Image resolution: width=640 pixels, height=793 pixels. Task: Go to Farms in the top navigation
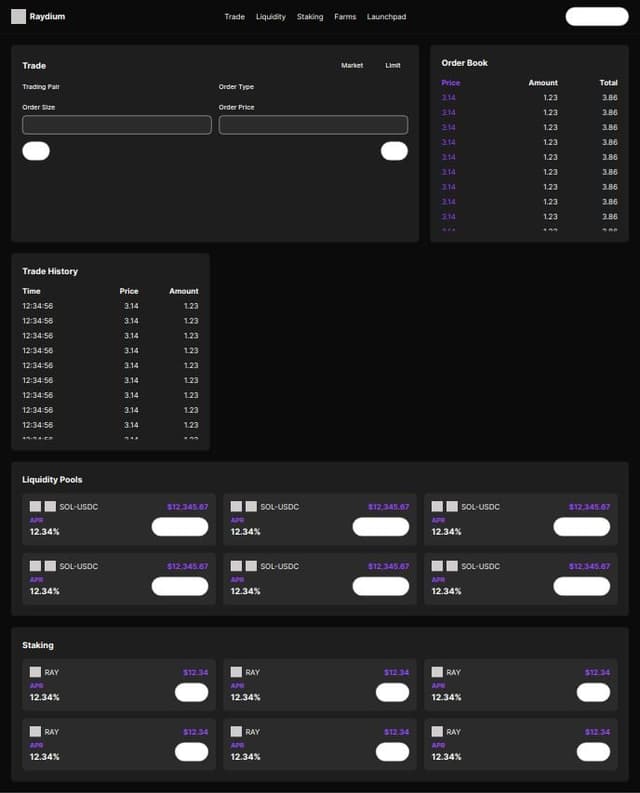(x=345, y=17)
